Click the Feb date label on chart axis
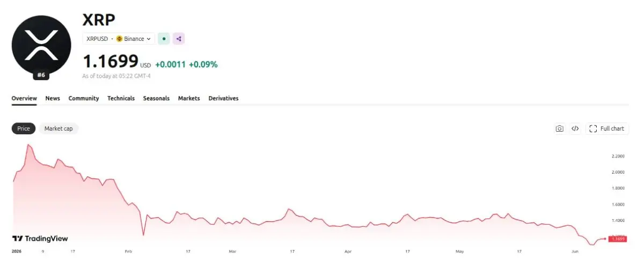644x266 pixels. coord(128,251)
